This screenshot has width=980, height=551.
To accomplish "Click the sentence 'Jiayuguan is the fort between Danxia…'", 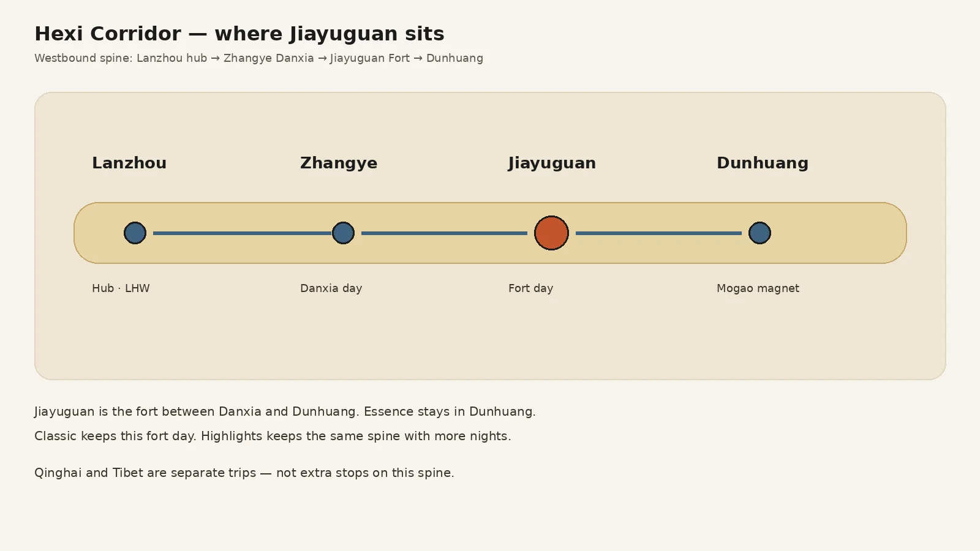I will pos(285,411).
